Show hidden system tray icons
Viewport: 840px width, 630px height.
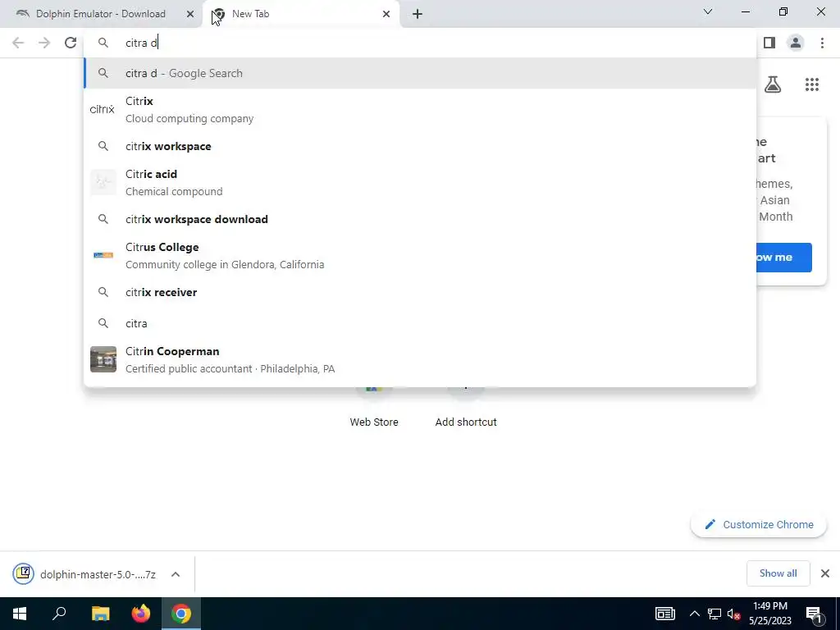coord(694,614)
